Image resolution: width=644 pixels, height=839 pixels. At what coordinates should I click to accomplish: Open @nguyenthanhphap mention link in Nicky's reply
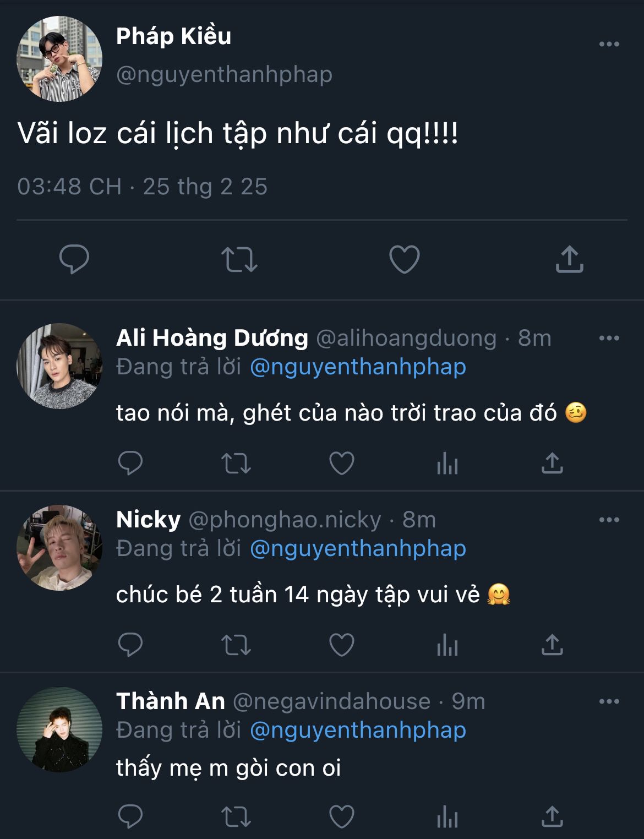[x=358, y=548]
